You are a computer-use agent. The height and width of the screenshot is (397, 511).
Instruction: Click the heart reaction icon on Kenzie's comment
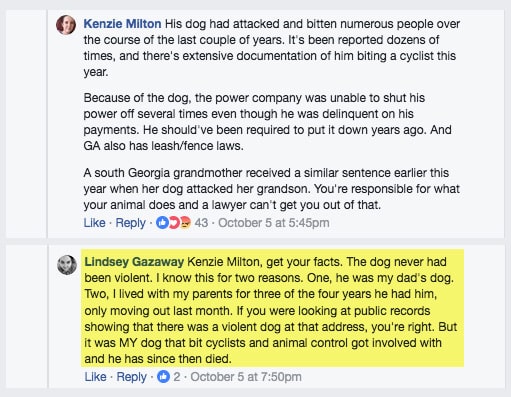coord(174,223)
